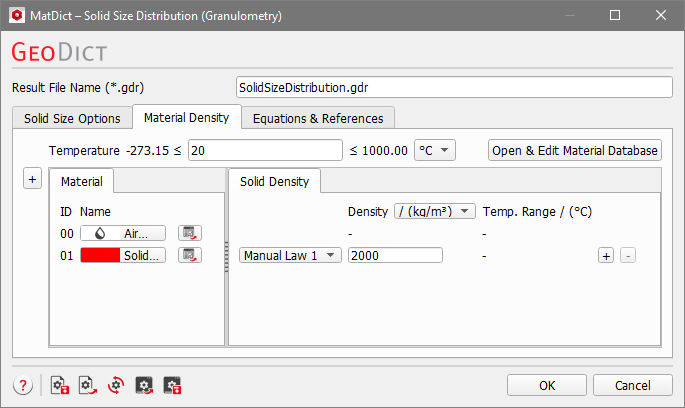
Task: Click the splitter handle between Material and Density panels
Action: tap(226, 257)
